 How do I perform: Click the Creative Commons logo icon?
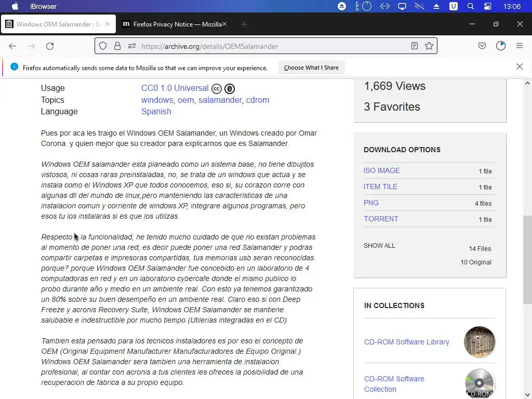217,89
